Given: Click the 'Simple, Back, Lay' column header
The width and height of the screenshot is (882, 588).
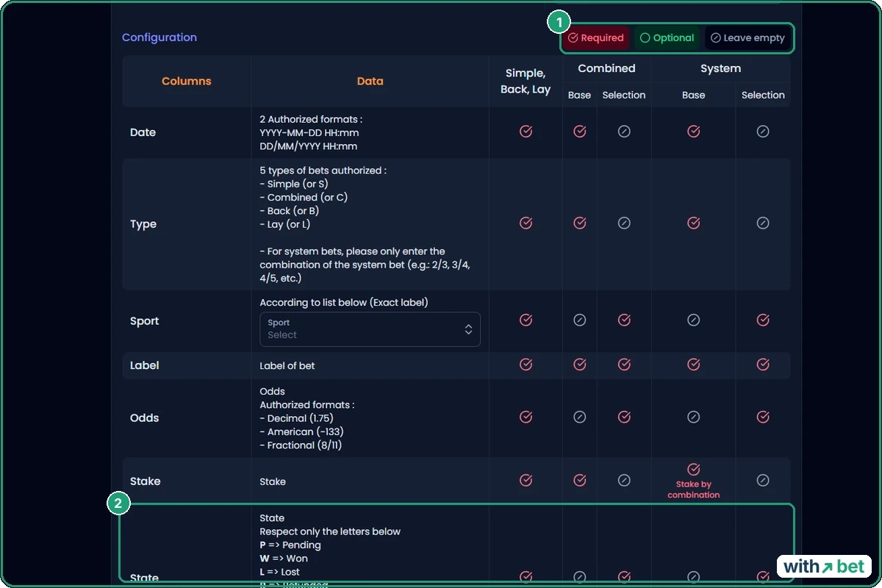Looking at the screenshot, I should 526,82.
